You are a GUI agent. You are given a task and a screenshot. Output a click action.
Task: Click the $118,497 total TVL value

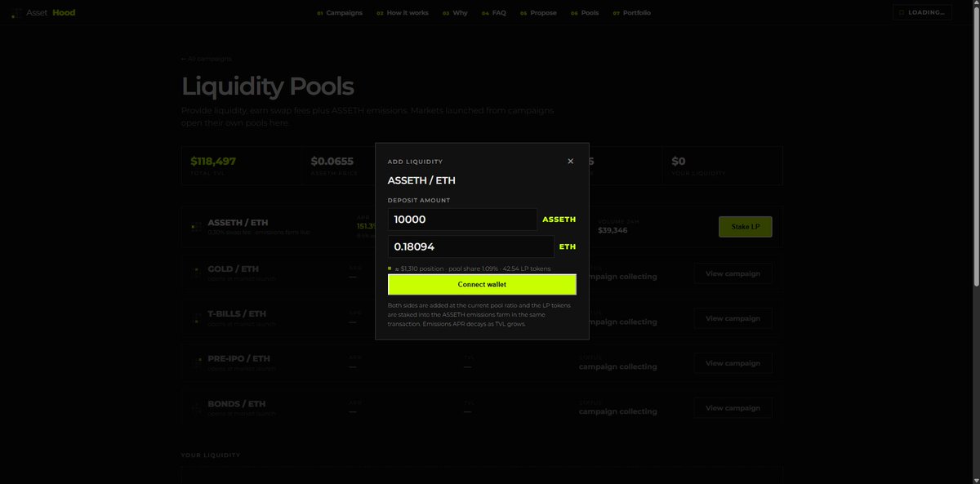[213, 161]
